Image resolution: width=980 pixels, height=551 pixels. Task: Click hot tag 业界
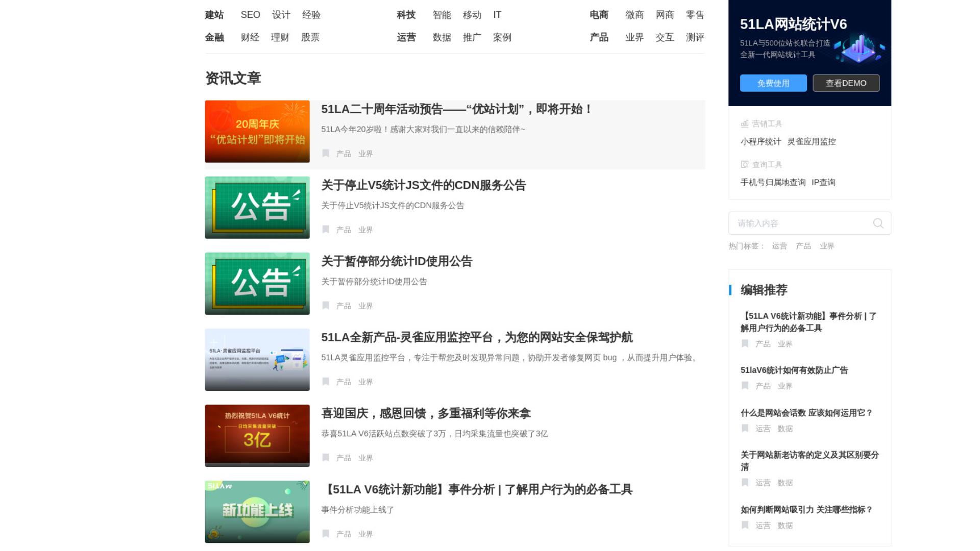point(827,246)
